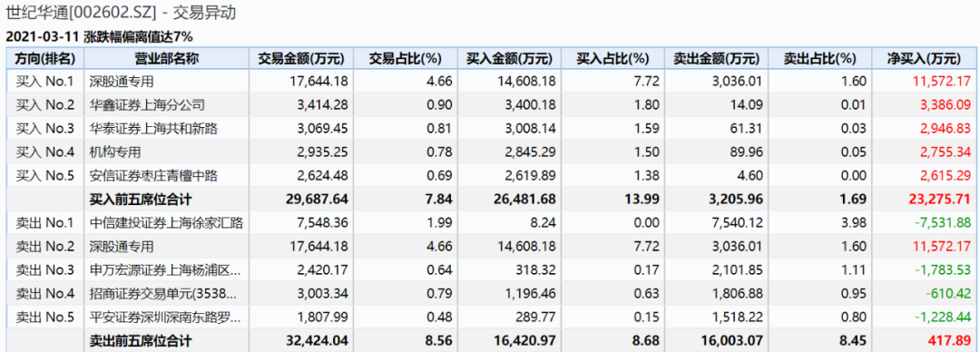Screen dimensions: 980x352
Task: Click 华泰证券上海共和新路 branch name
Action: (x=153, y=128)
